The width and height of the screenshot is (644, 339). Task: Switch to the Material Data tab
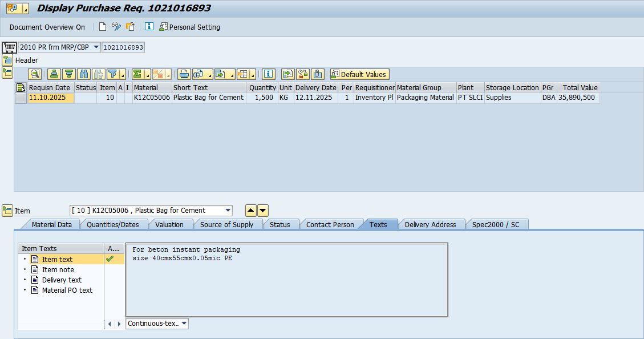pyautogui.click(x=51, y=225)
